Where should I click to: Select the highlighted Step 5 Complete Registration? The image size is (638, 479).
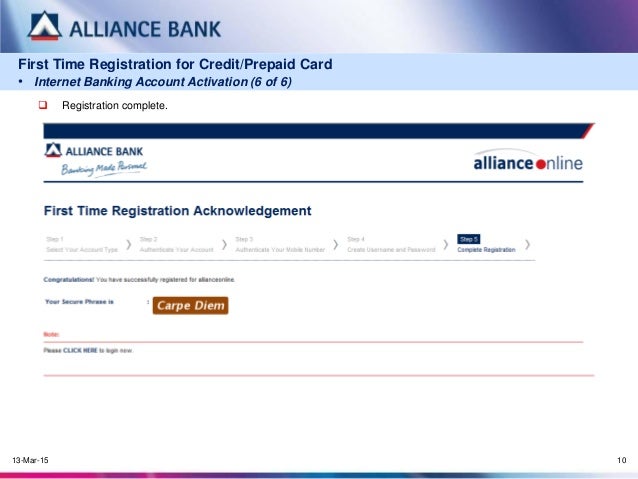pyautogui.click(x=486, y=244)
